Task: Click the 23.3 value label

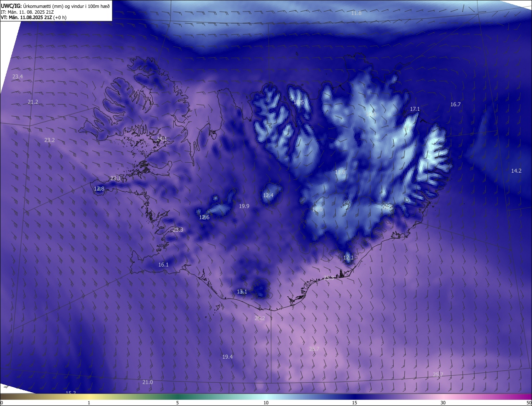Action: coord(178,230)
